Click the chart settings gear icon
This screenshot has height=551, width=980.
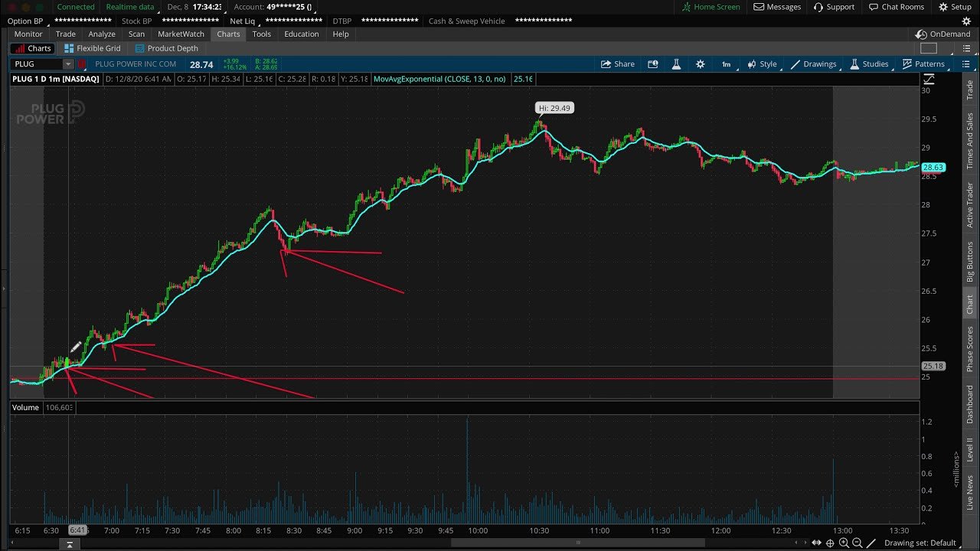[x=700, y=64]
